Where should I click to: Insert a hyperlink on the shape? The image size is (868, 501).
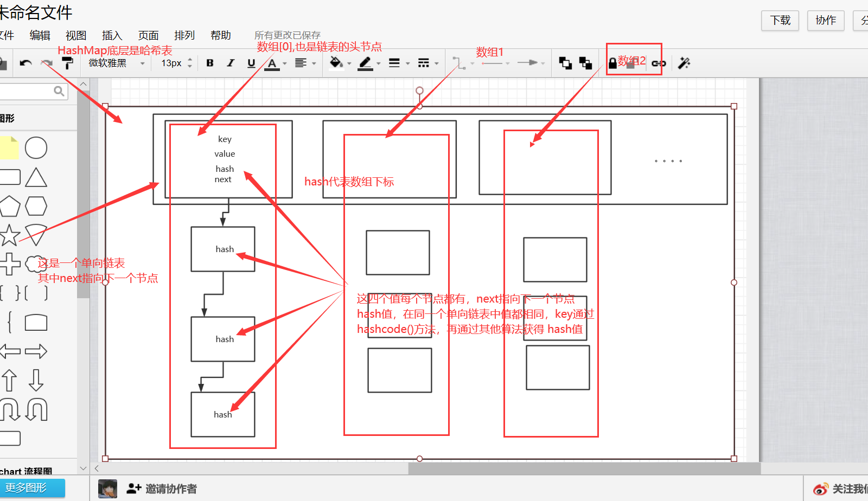pyautogui.click(x=659, y=63)
